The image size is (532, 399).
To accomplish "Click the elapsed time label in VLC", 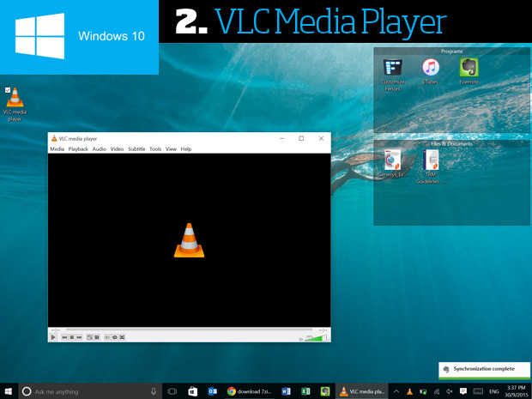I will 55,329.
